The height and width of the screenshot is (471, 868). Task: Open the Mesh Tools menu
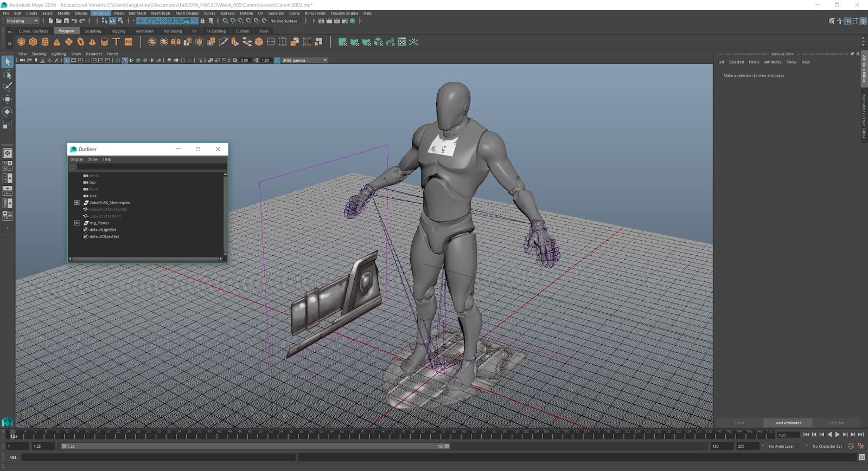pos(161,13)
